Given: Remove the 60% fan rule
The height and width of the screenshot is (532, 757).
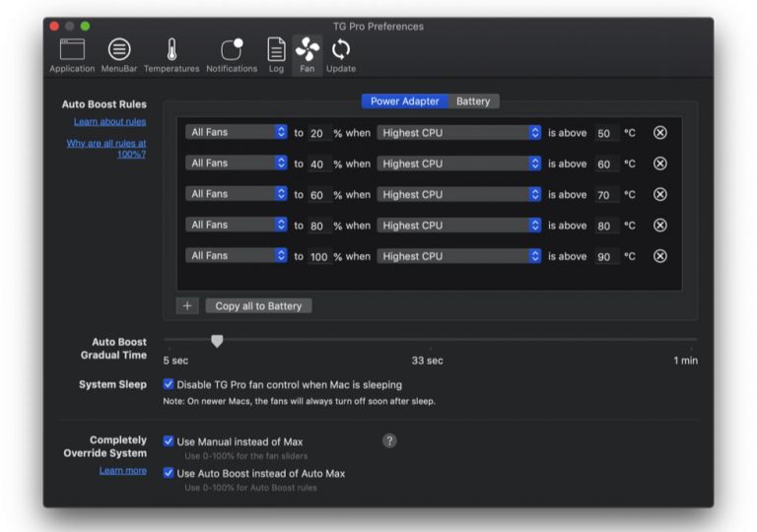Looking at the screenshot, I should coord(660,194).
